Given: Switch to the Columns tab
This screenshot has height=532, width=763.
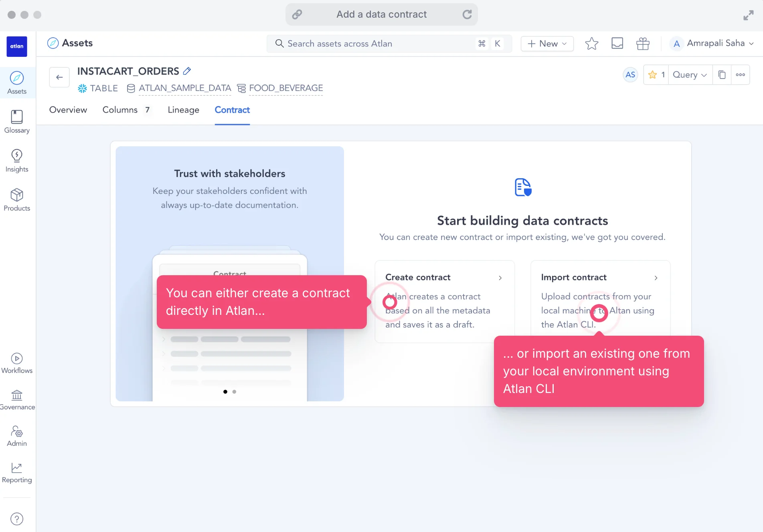Looking at the screenshot, I should coord(120,110).
